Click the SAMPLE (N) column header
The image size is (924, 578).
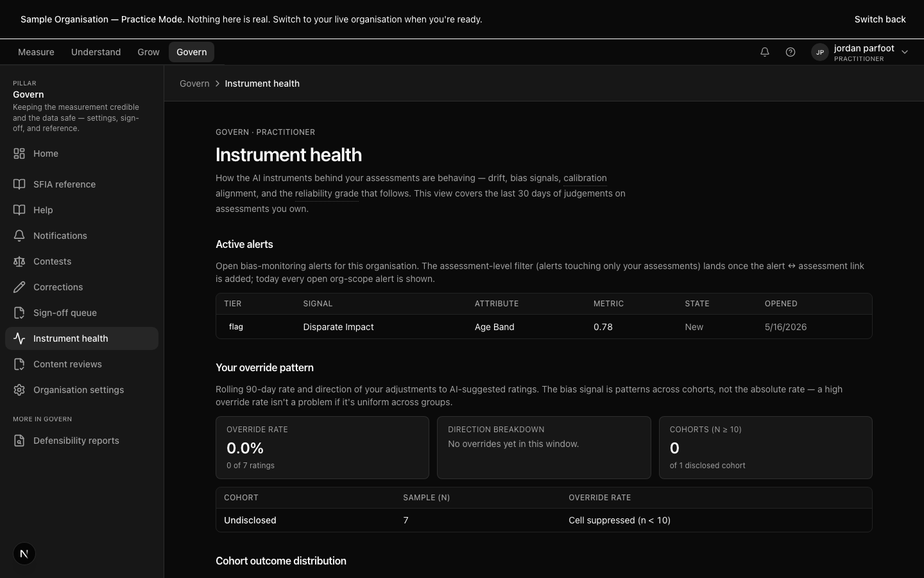pos(426,498)
